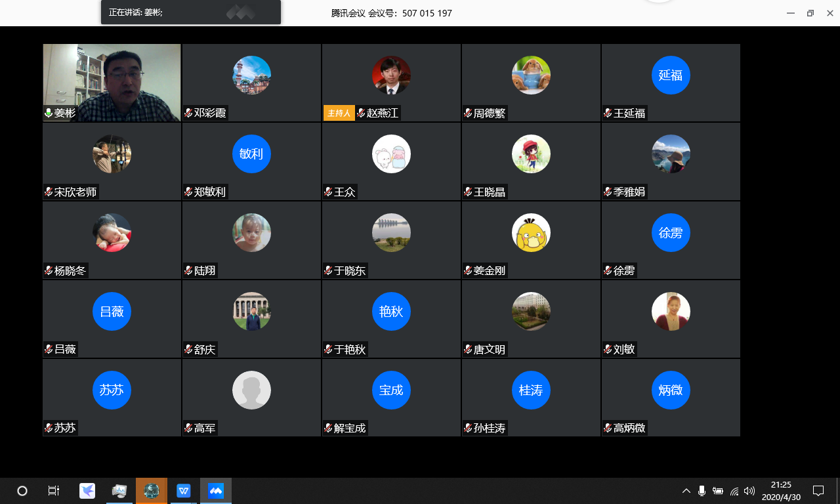Click the blue bird app in taskbar
This screenshot has height=504, width=840.
pyautogui.click(x=87, y=490)
